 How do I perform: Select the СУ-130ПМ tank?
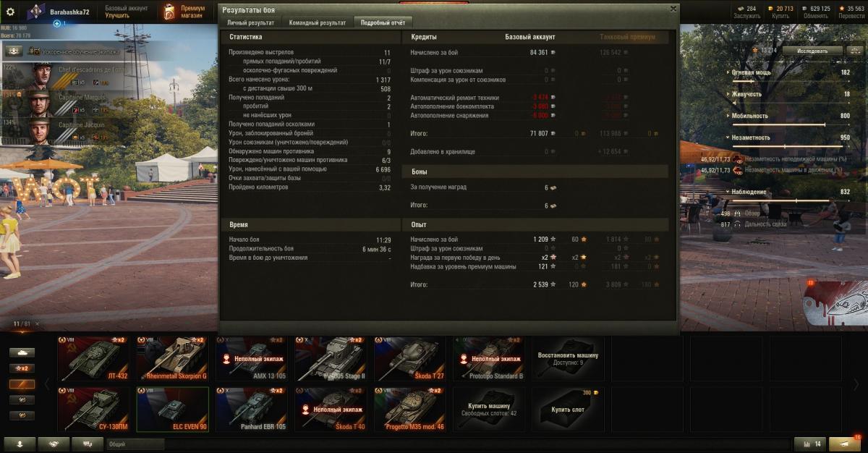(x=94, y=409)
